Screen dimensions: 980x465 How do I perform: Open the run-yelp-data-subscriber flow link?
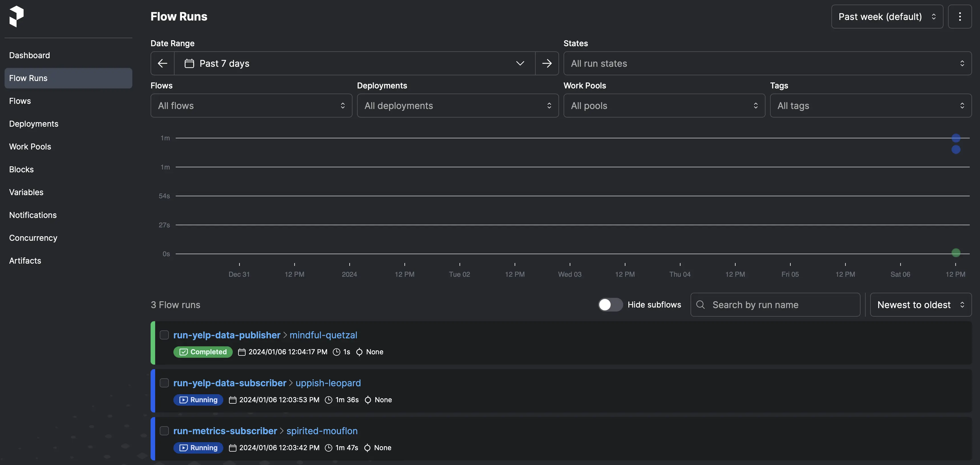(x=230, y=383)
